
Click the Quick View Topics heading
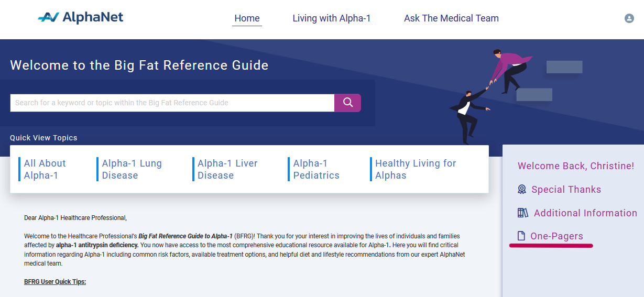point(43,138)
